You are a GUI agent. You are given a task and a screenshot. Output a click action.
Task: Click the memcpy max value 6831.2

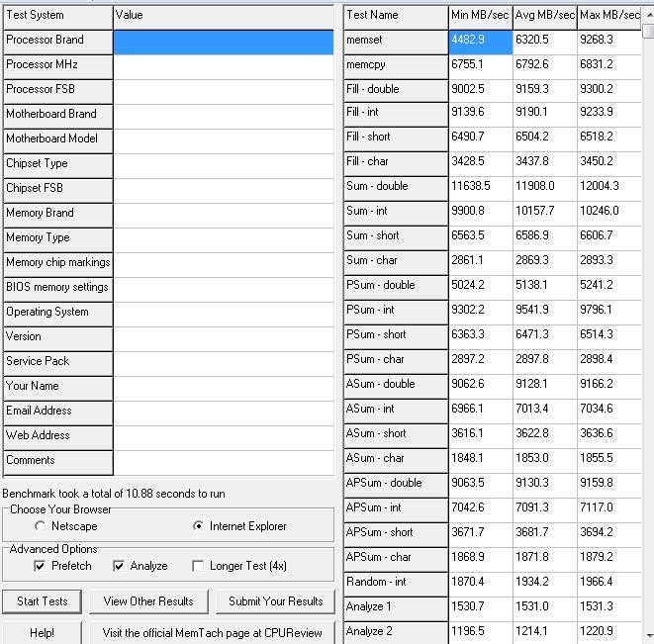pos(609,67)
